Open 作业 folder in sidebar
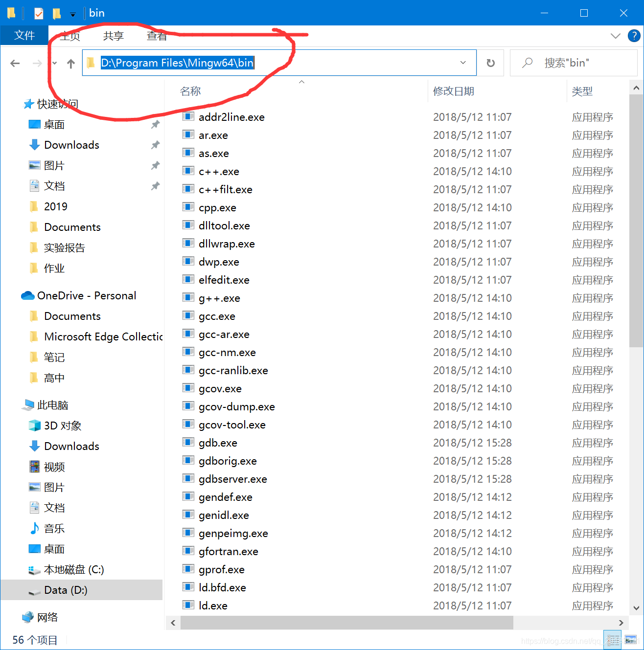This screenshot has width=644, height=650. click(54, 268)
